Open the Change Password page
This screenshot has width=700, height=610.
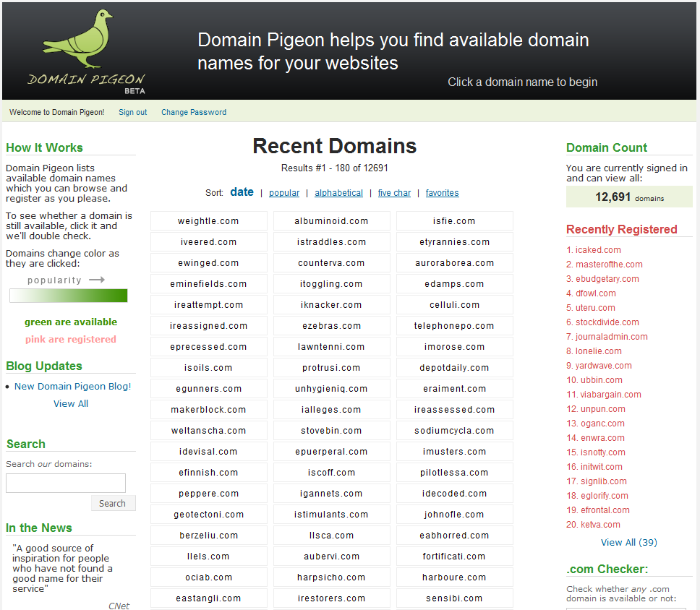coord(194,112)
